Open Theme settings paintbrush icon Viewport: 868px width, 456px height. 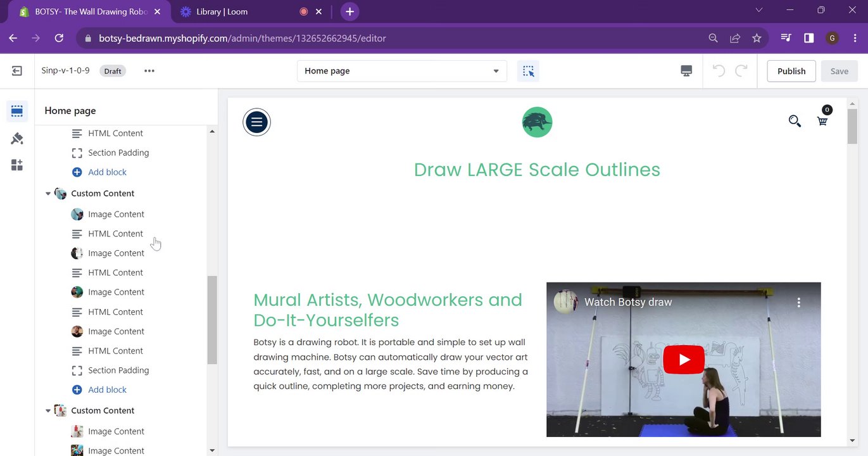(17, 138)
